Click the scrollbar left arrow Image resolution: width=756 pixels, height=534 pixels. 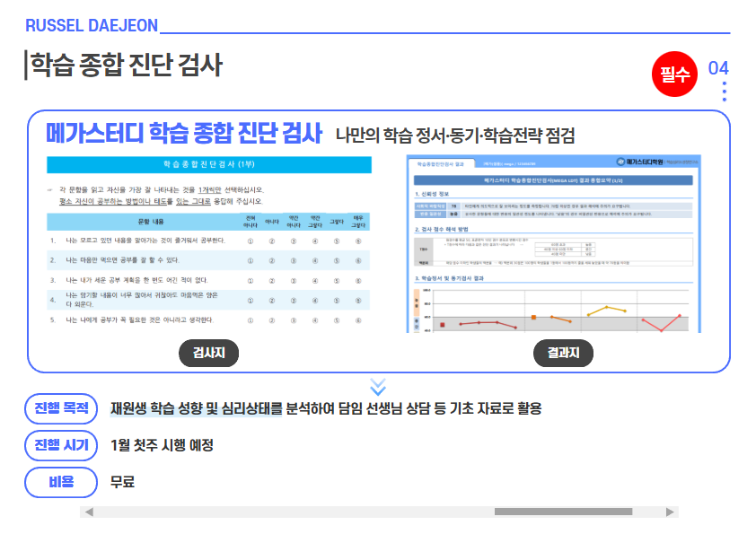(x=87, y=512)
